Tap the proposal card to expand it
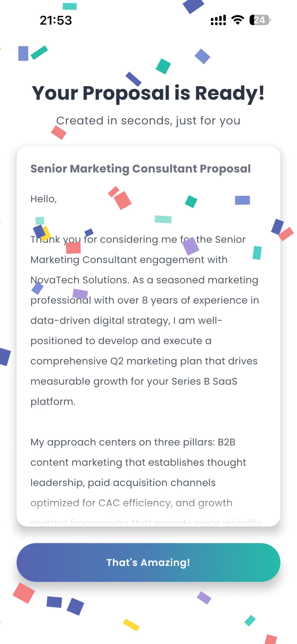This screenshot has width=297, height=644. point(148,330)
